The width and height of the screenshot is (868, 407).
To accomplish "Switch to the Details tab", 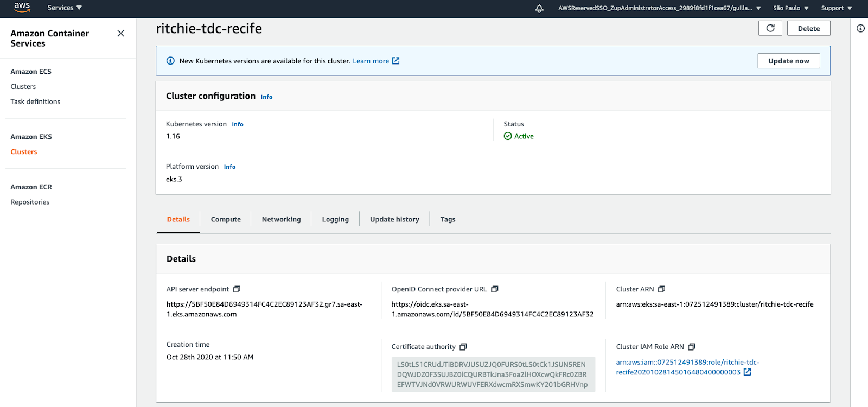I will coord(178,219).
